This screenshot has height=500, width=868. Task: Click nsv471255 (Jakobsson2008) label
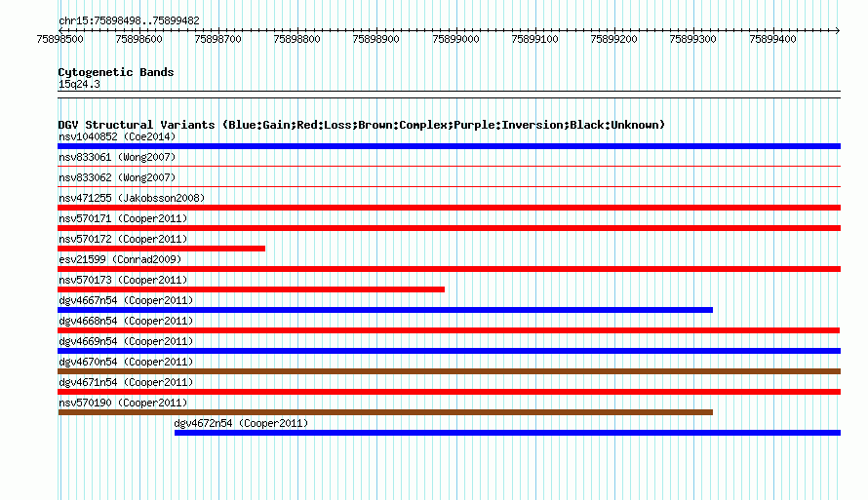tap(132, 198)
